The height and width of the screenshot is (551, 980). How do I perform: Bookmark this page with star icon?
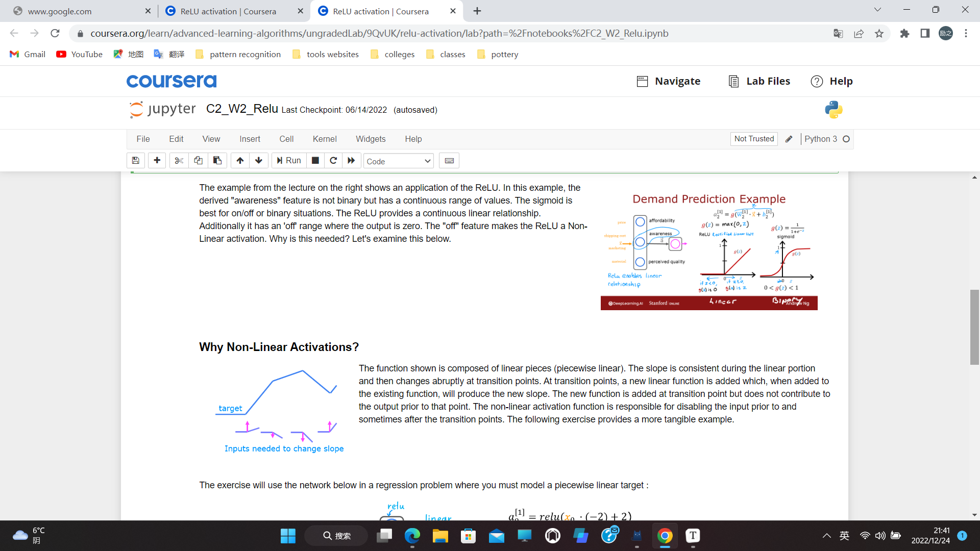(879, 33)
